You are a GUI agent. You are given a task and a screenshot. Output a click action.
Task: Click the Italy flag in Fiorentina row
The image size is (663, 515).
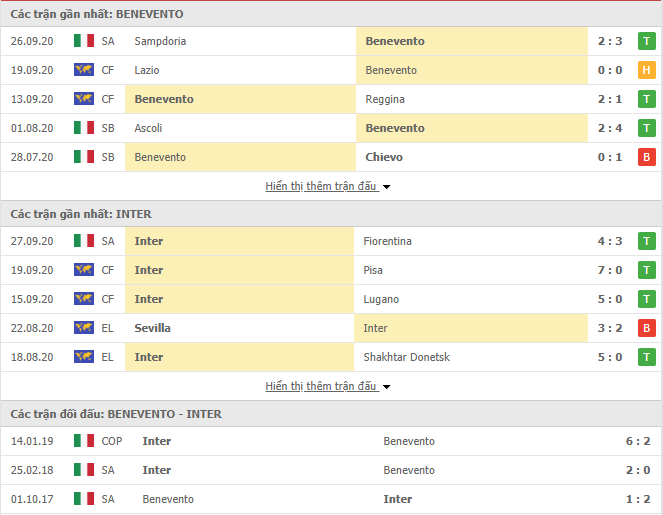coord(84,241)
